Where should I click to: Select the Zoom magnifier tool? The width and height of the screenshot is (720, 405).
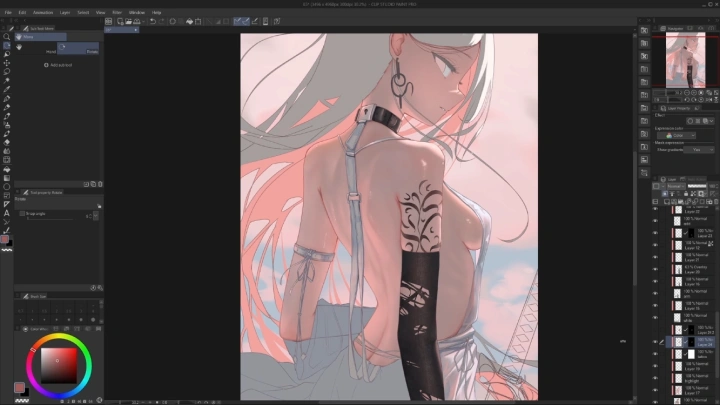(7, 36)
